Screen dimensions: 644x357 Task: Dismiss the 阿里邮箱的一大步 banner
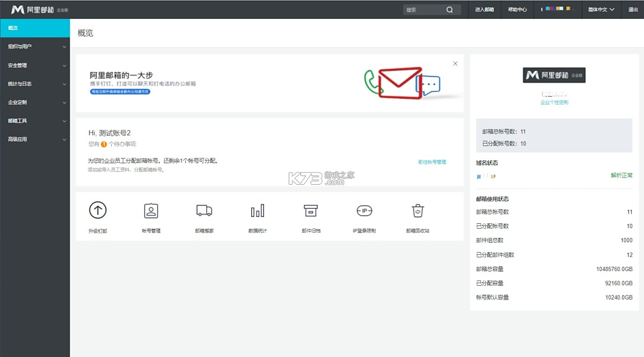tap(455, 63)
